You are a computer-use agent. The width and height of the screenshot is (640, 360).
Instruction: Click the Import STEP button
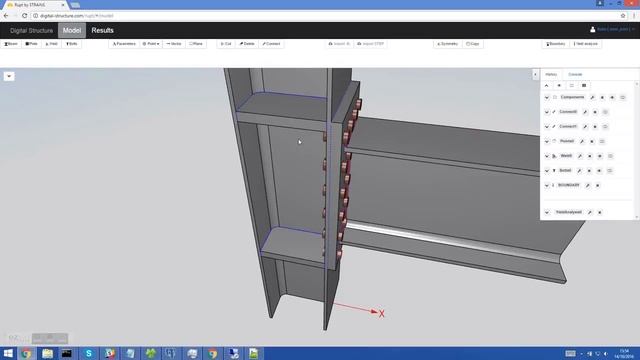tap(371, 44)
